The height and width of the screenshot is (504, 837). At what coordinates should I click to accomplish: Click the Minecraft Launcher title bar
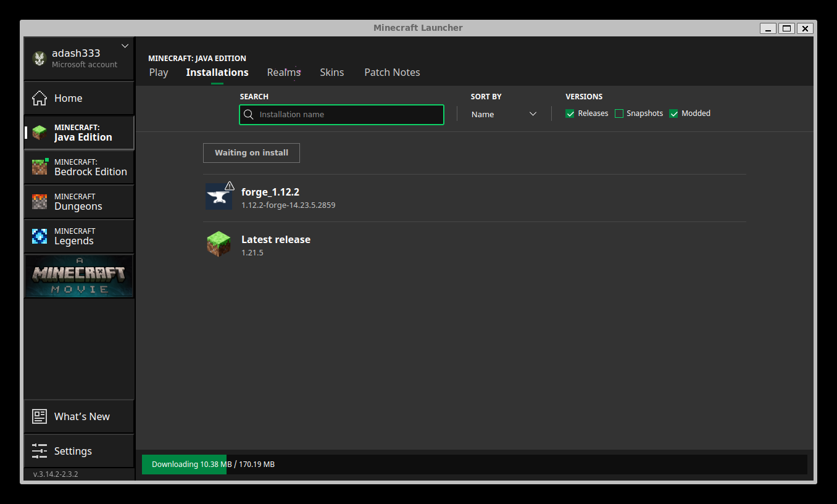pos(418,28)
